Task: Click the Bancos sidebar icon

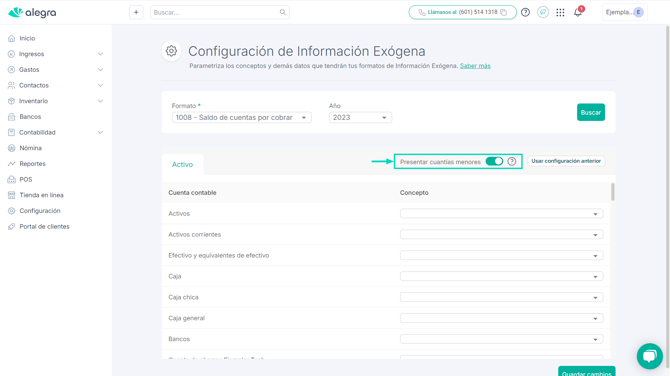Action: pos(12,117)
